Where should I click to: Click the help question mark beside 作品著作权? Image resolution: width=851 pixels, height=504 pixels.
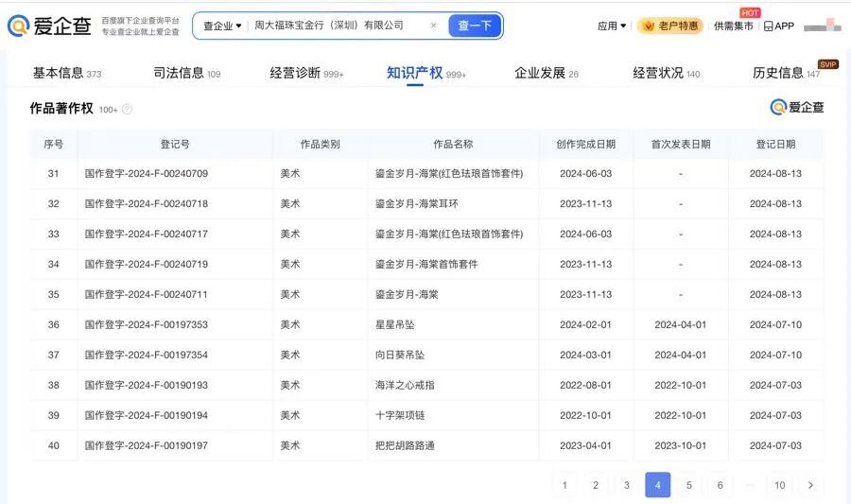click(128, 109)
